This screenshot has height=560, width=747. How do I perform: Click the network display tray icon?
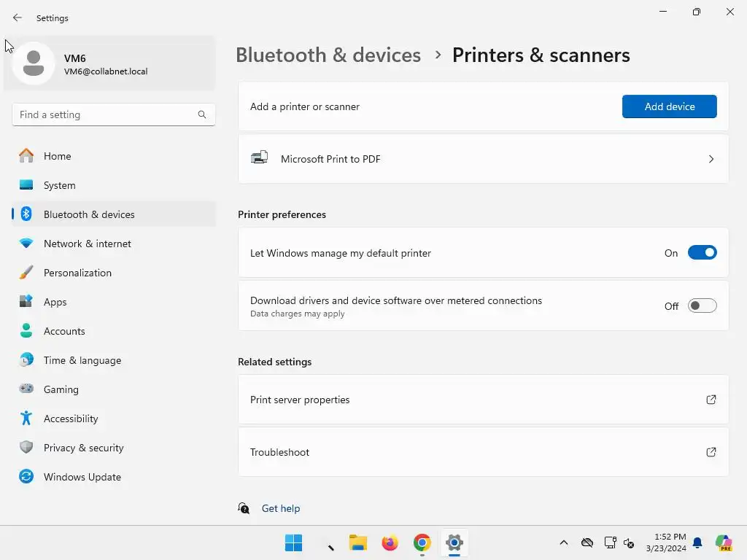tap(610, 542)
